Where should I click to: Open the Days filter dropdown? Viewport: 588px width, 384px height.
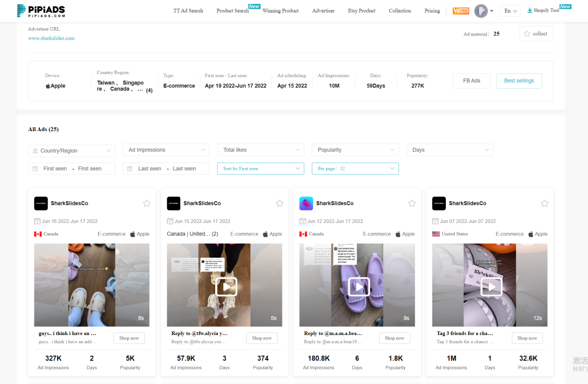pos(450,150)
